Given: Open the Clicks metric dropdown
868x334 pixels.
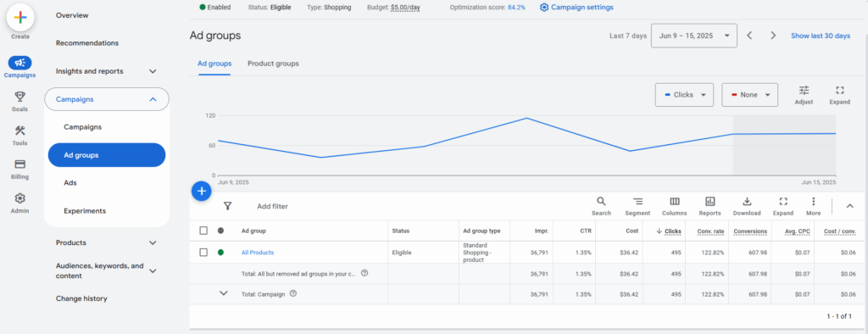Looking at the screenshot, I should click(684, 95).
